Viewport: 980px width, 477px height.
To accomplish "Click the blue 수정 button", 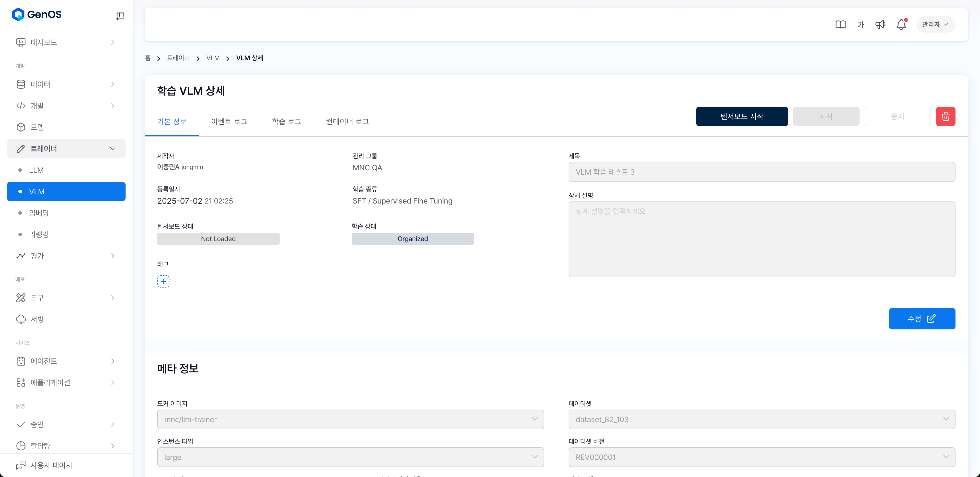I will pyautogui.click(x=921, y=319).
